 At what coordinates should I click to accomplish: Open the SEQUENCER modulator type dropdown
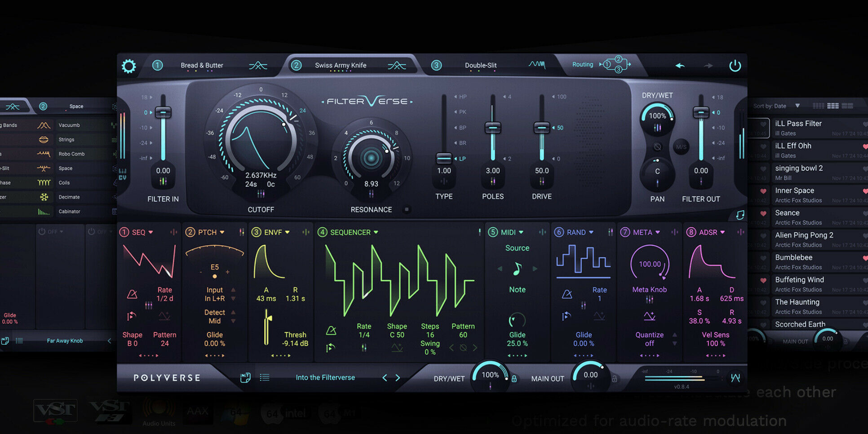coord(376,232)
